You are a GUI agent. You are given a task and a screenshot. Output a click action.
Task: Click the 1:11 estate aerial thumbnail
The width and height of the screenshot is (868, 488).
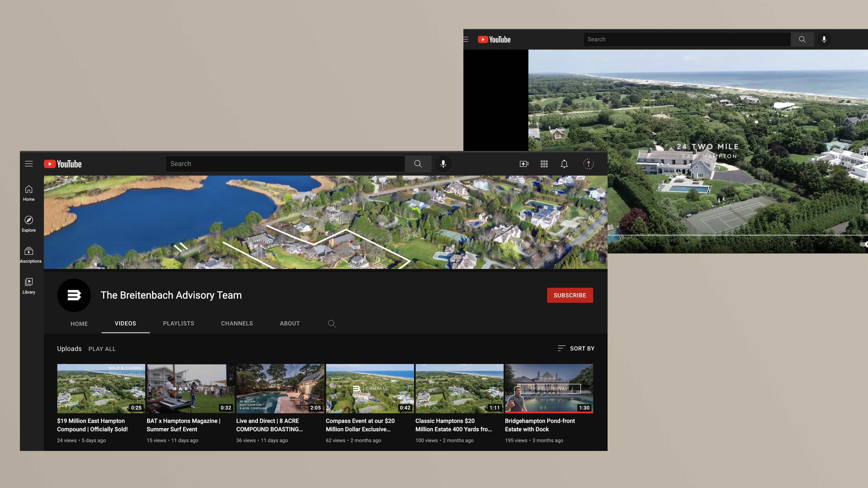(460, 388)
